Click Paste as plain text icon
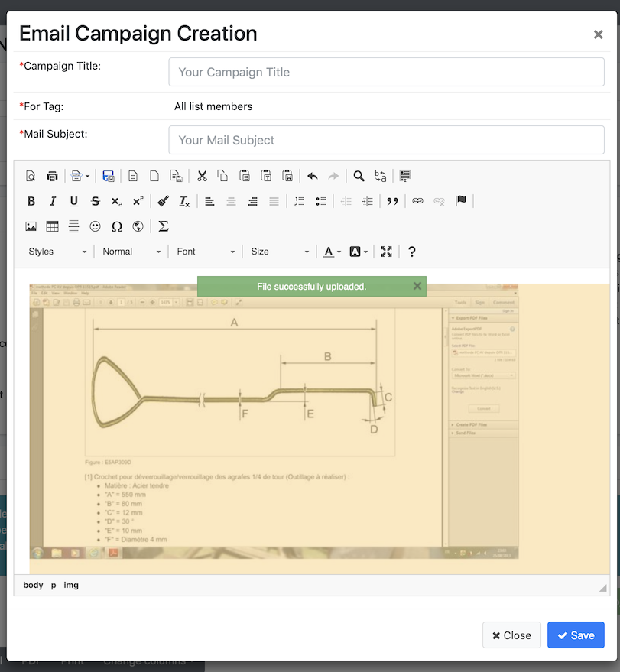The height and width of the screenshot is (672, 620). [x=266, y=176]
